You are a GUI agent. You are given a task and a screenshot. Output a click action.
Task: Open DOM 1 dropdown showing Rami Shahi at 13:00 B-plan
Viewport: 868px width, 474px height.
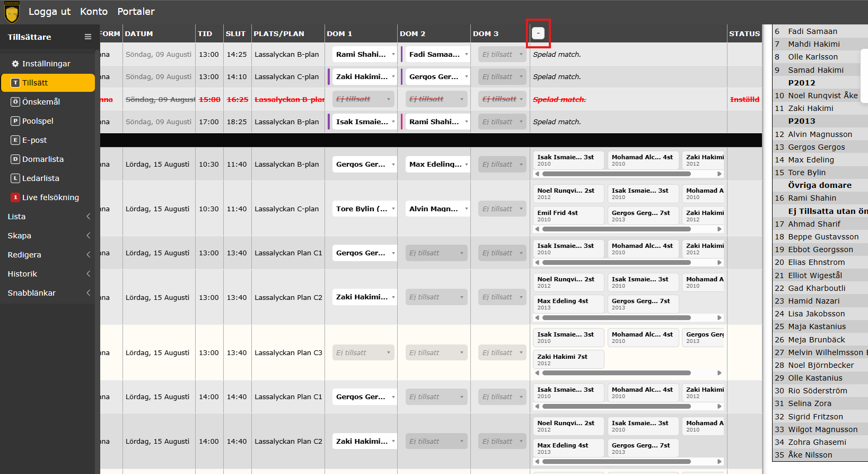364,54
